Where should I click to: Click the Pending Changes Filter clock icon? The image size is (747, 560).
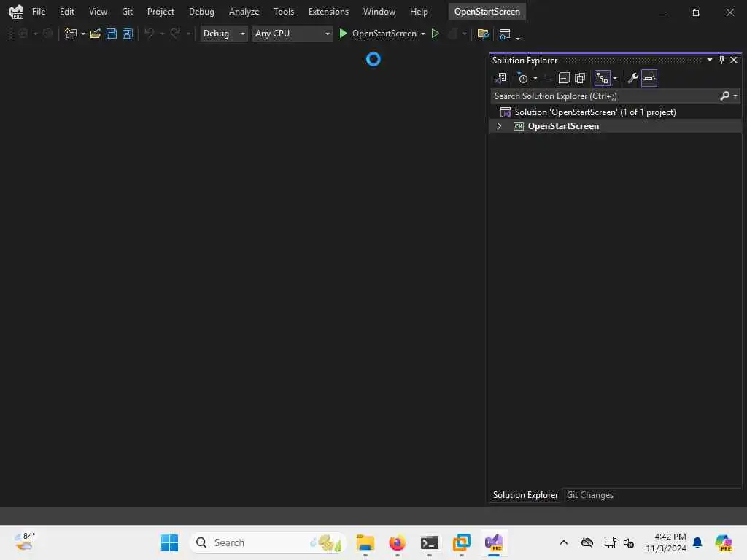tap(522, 78)
